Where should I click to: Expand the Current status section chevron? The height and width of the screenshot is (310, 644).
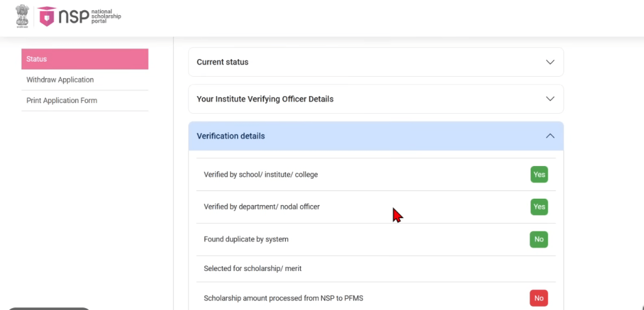pos(550,62)
